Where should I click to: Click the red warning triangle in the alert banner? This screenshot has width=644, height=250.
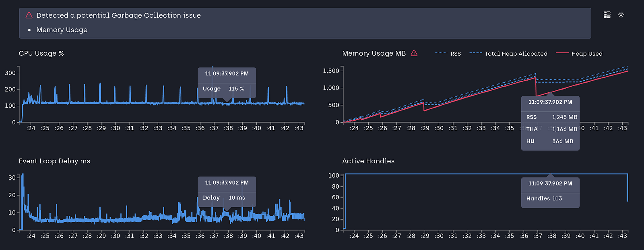pos(29,15)
